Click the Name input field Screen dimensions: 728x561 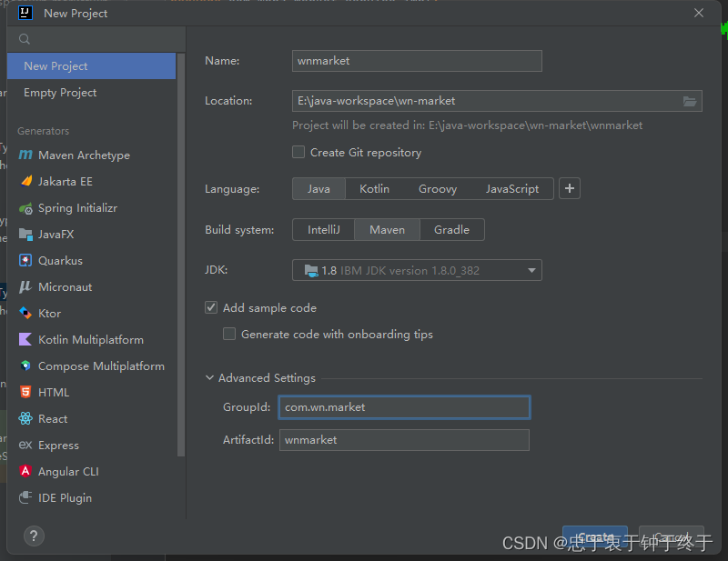(417, 61)
